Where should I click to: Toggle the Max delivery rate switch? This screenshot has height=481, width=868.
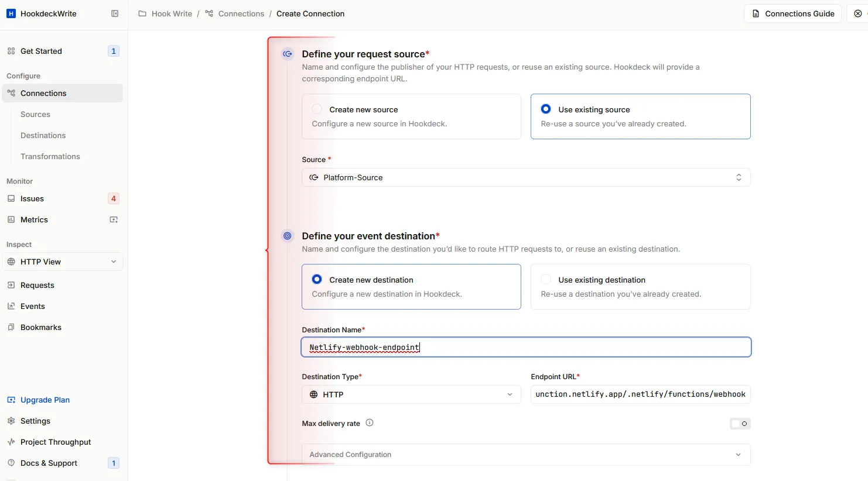pos(740,424)
